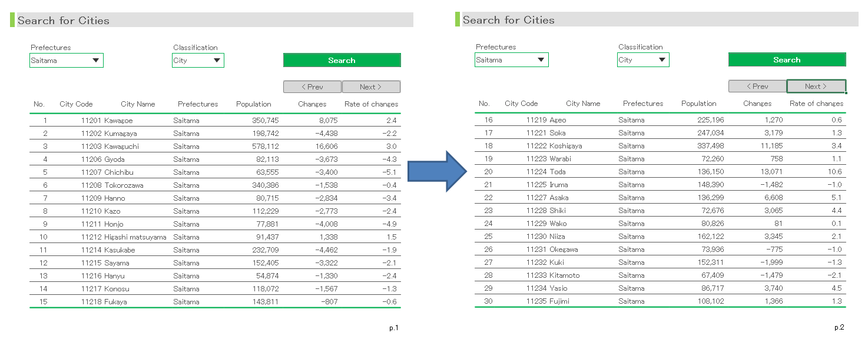
Task: Expand Classification dropdown in right panel
Action: 662,60
